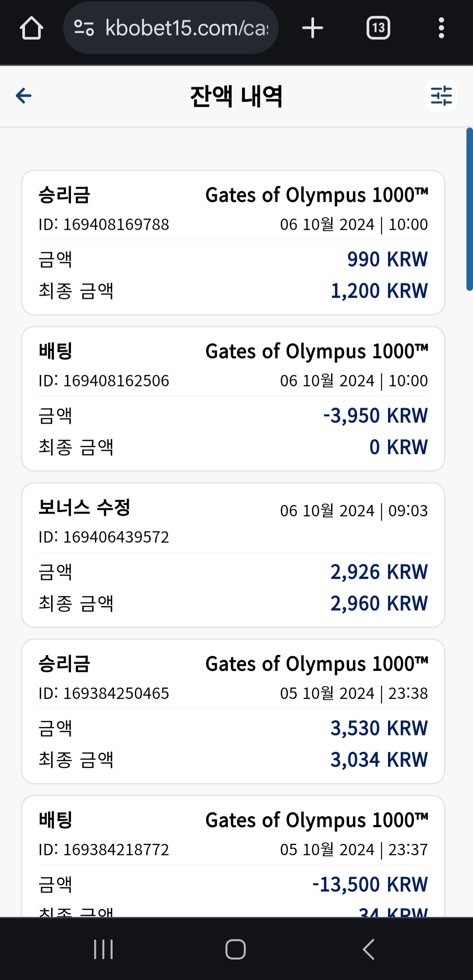Open the site info icon in address bar
The image size is (473, 980).
pos(84,28)
